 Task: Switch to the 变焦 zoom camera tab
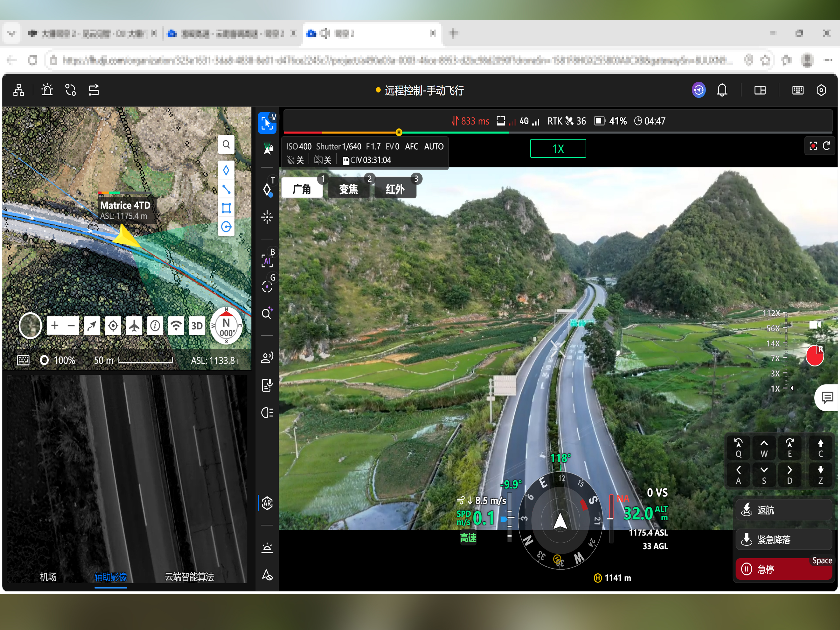click(x=349, y=189)
